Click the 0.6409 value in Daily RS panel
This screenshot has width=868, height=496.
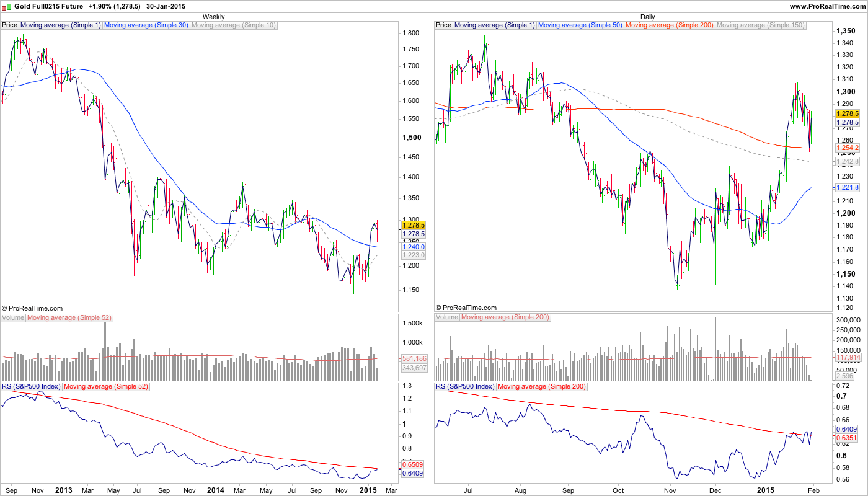[x=846, y=429]
